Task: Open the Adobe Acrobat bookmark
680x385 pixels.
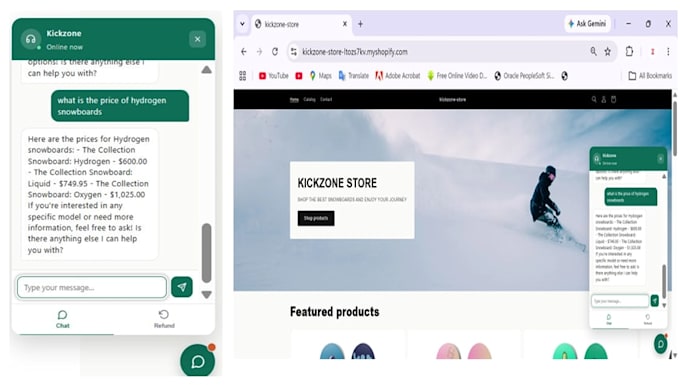Action: [398, 76]
